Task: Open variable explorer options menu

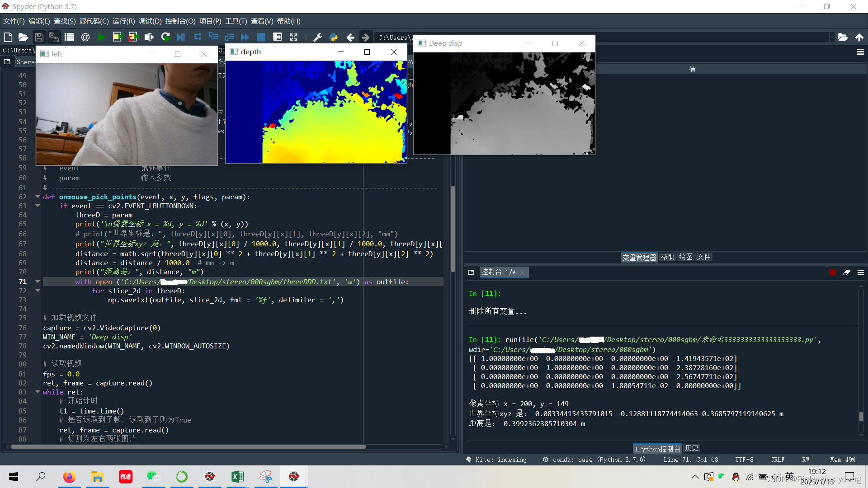Action: 860,52
